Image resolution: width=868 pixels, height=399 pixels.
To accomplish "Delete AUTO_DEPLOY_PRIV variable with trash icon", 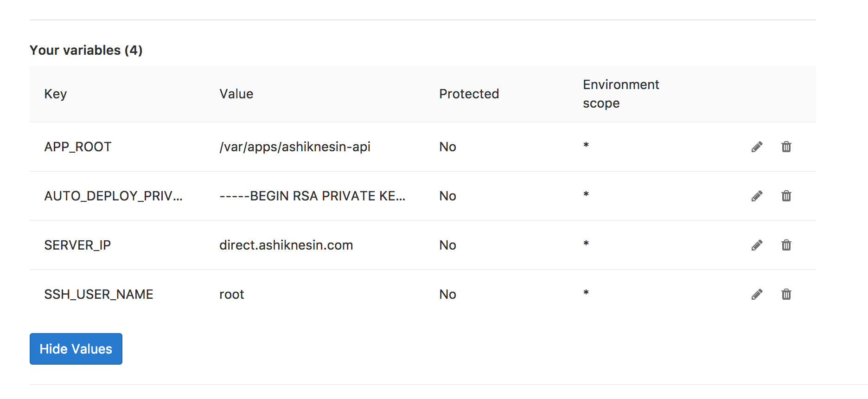I will click(x=786, y=196).
